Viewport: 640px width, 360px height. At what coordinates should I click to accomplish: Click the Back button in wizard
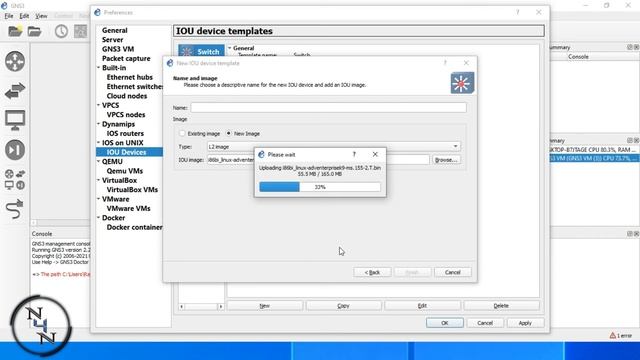372,272
